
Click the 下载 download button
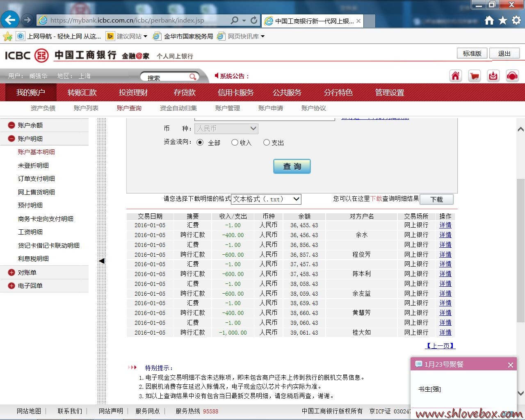437,199
